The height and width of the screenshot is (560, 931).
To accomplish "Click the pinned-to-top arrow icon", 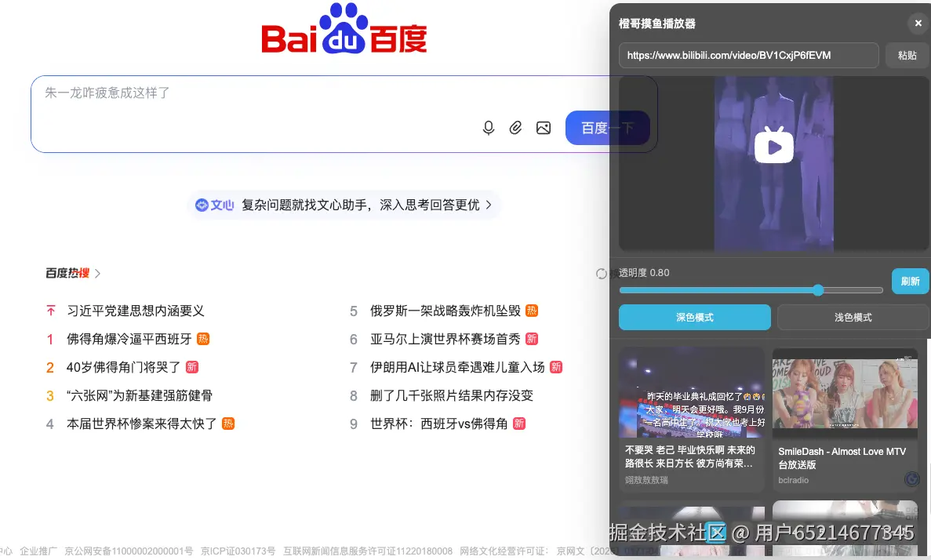I will coord(50,311).
